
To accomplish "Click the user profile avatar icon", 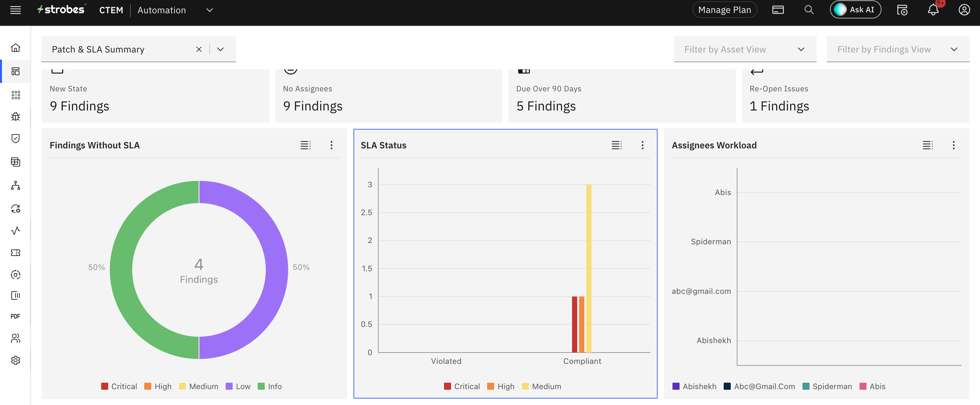I will tap(964, 10).
